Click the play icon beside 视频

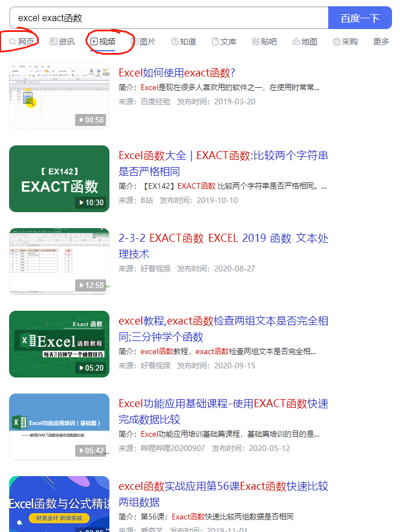coord(94,42)
